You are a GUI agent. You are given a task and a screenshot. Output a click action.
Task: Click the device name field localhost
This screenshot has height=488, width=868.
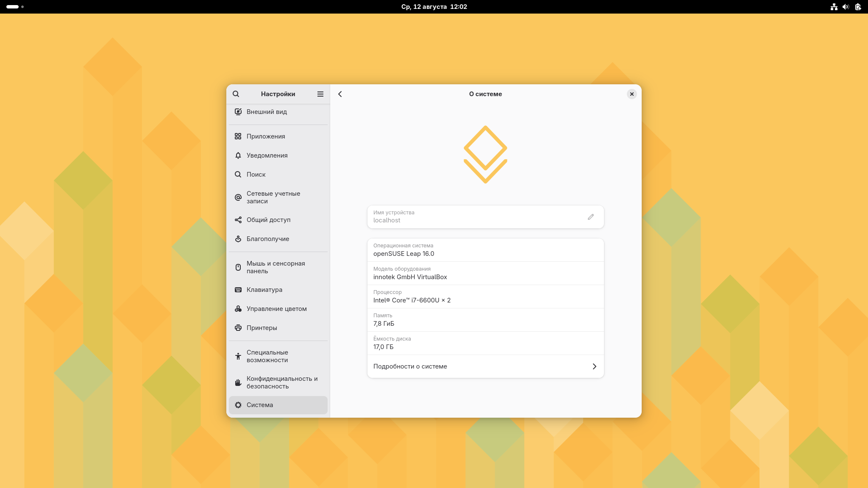click(x=486, y=217)
